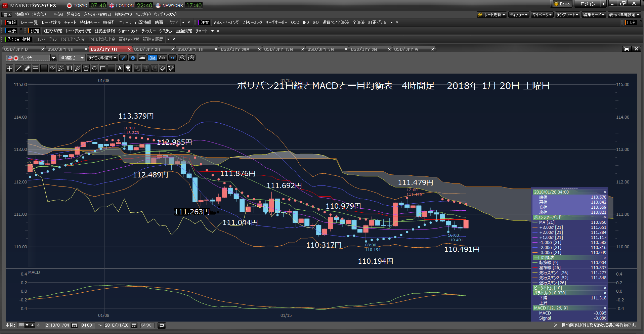Close the USD/JPY 8H tab

(x=86, y=49)
